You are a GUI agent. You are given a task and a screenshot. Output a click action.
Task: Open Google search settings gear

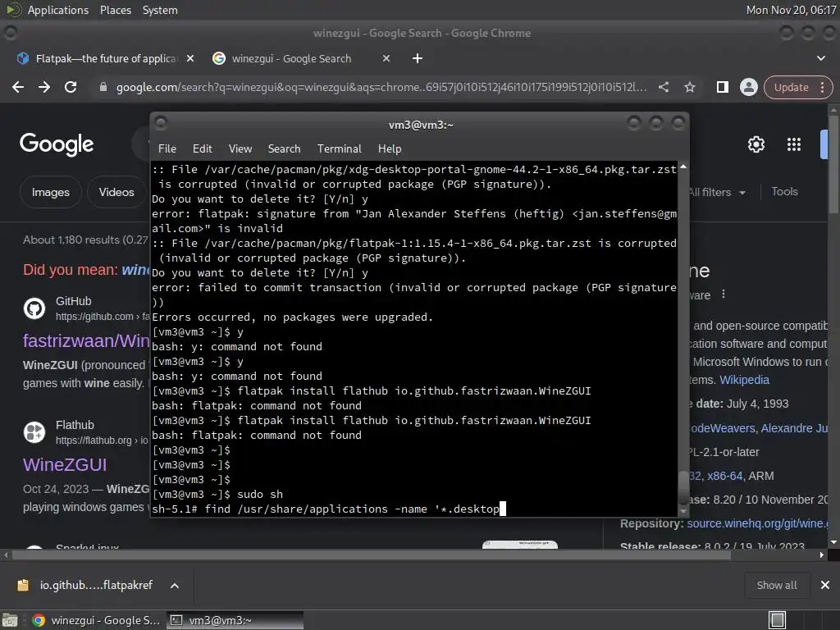(x=756, y=144)
